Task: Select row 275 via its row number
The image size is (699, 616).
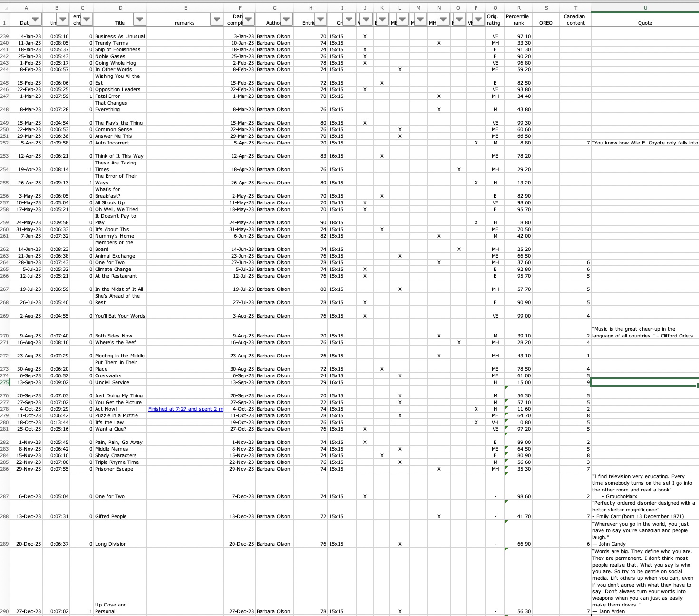Action: 5,382
